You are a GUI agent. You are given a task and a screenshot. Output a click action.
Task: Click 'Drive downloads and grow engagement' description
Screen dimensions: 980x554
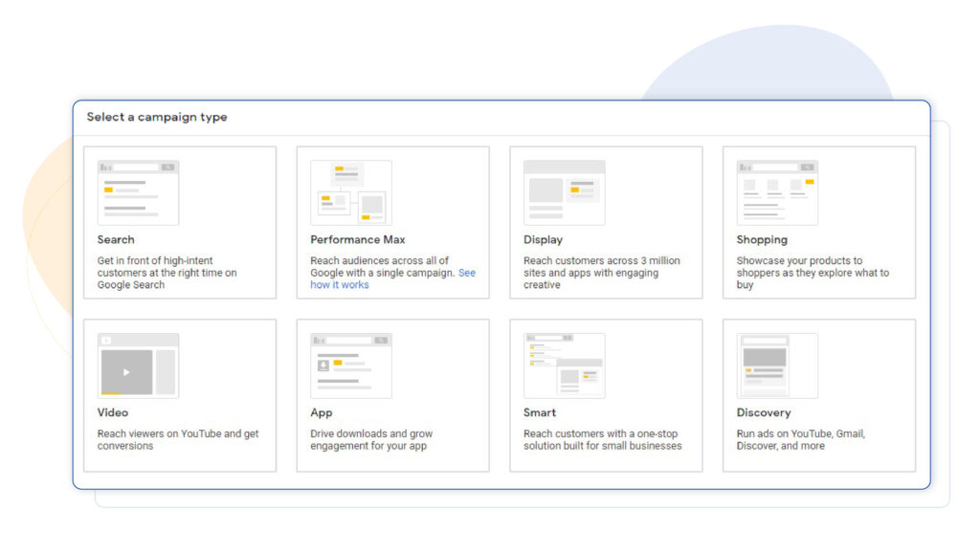tap(371, 440)
